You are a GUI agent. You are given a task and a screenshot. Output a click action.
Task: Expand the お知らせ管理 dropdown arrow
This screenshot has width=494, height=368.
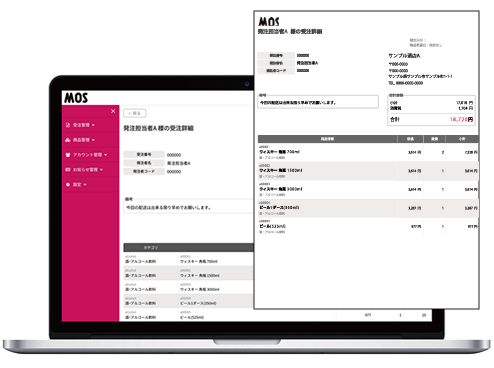[x=101, y=170]
